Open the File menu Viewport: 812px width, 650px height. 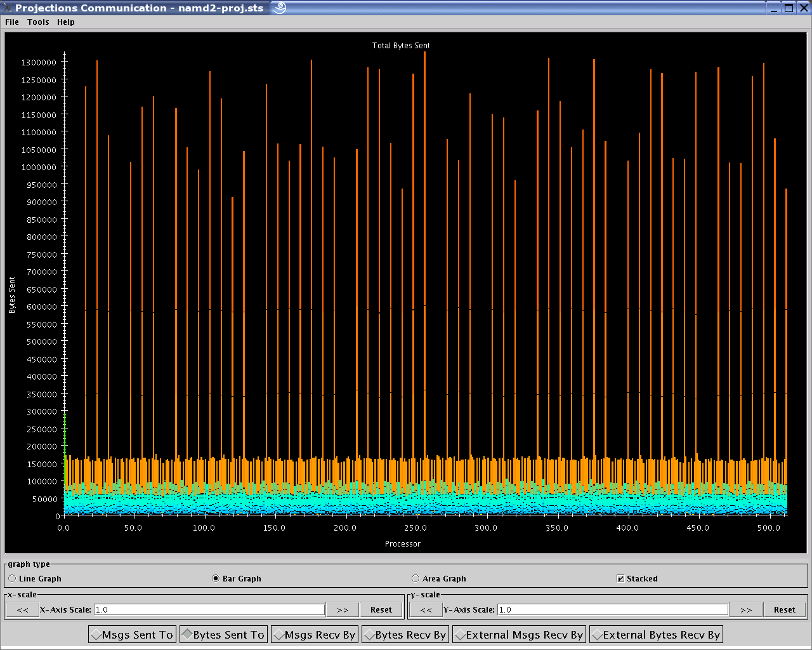pyautogui.click(x=12, y=22)
